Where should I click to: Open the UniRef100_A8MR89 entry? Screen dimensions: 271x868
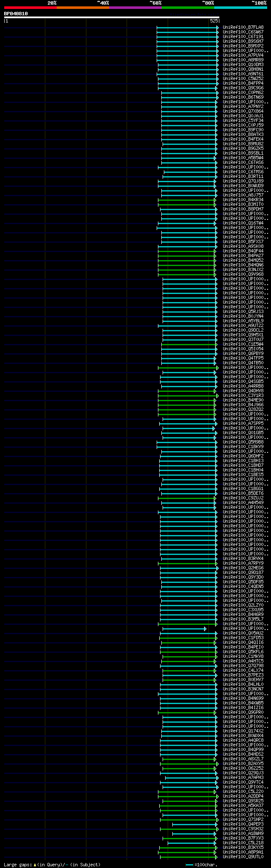[243, 60]
